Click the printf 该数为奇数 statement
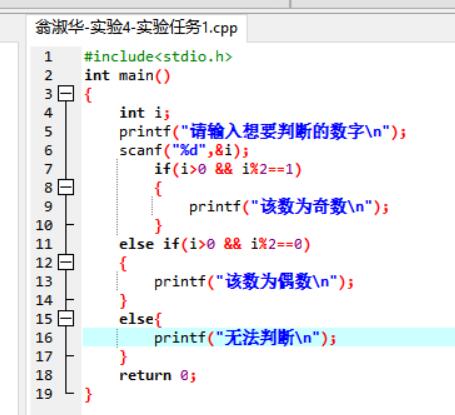Image resolution: width=455 pixels, height=415 pixels. click(x=289, y=207)
